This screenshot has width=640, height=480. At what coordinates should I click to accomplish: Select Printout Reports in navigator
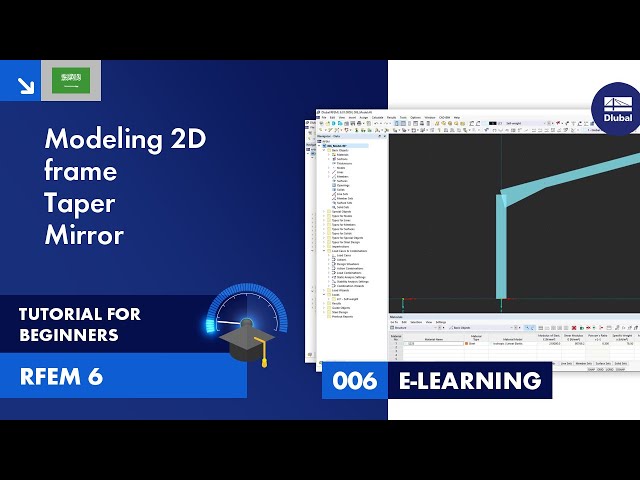coord(342,317)
